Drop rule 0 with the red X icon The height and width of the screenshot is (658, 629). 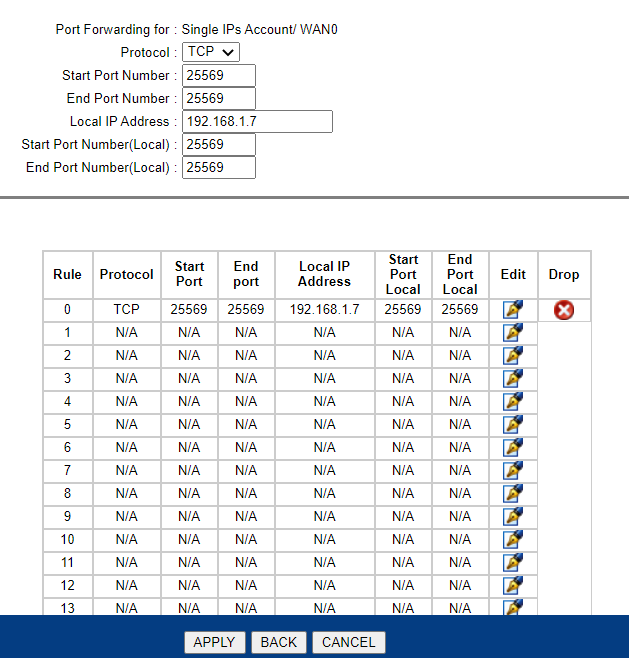(x=564, y=311)
